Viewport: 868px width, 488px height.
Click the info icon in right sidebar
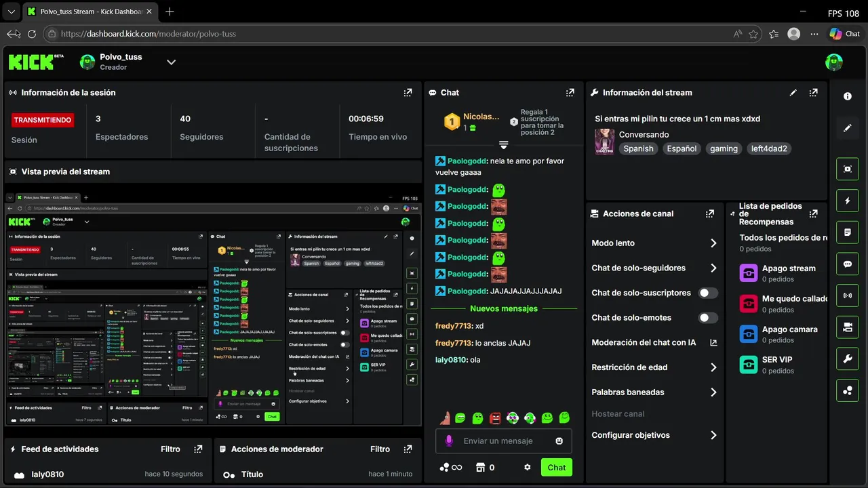[848, 96]
